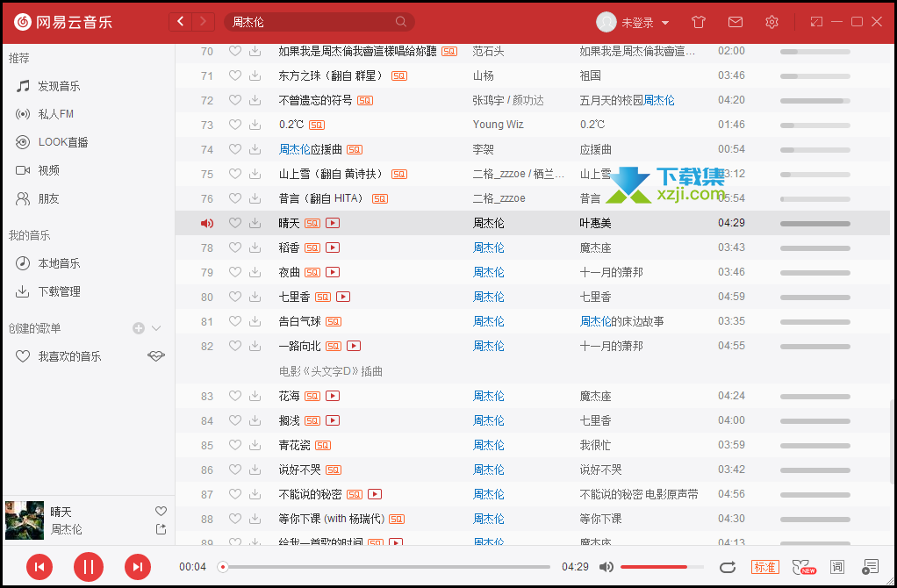The height and width of the screenshot is (588, 897).
Task: Open the 未登录 account dropdown
Action: click(634, 22)
